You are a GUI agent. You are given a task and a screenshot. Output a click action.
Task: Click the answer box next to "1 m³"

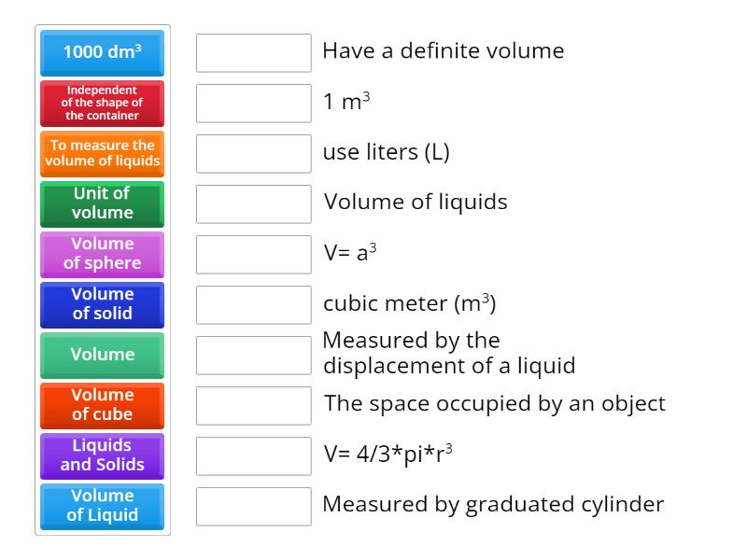(253, 103)
